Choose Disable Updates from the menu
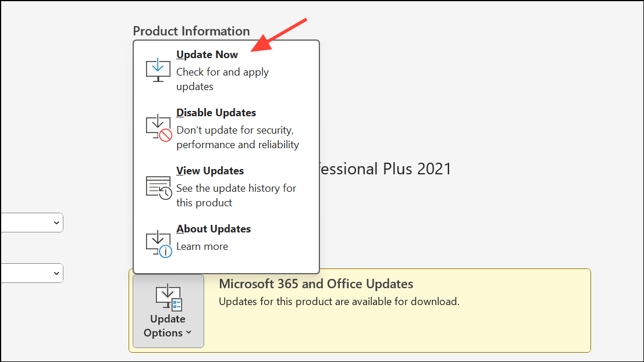644x362 pixels. pos(216,113)
